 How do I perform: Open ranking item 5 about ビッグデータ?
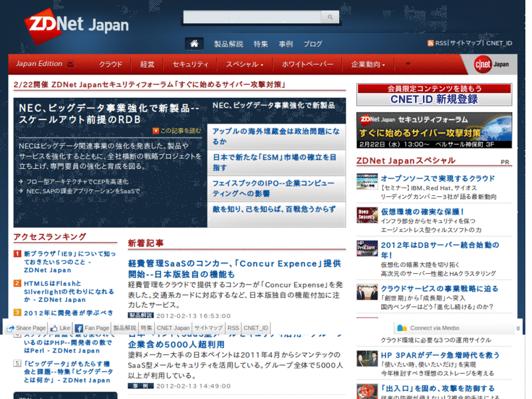click(x=68, y=372)
